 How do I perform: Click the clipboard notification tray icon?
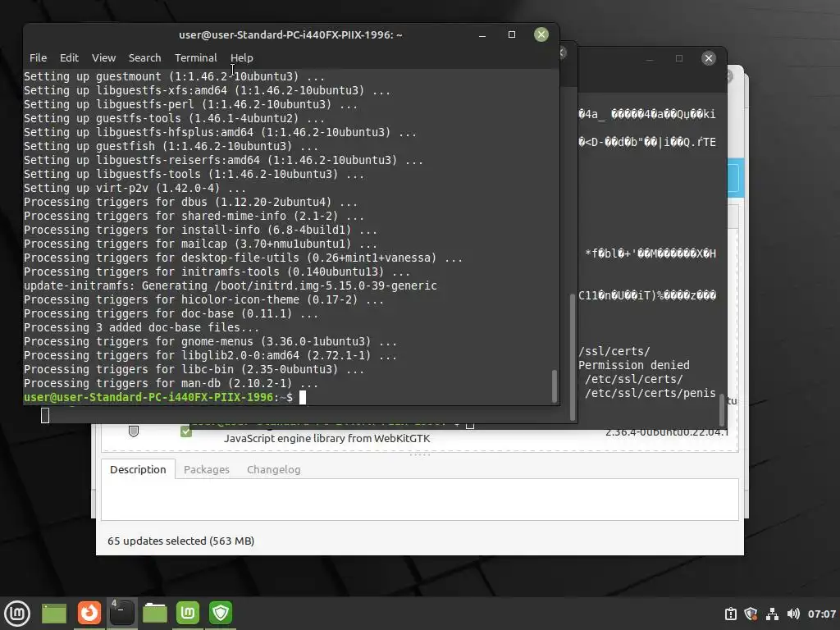[x=731, y=614]
